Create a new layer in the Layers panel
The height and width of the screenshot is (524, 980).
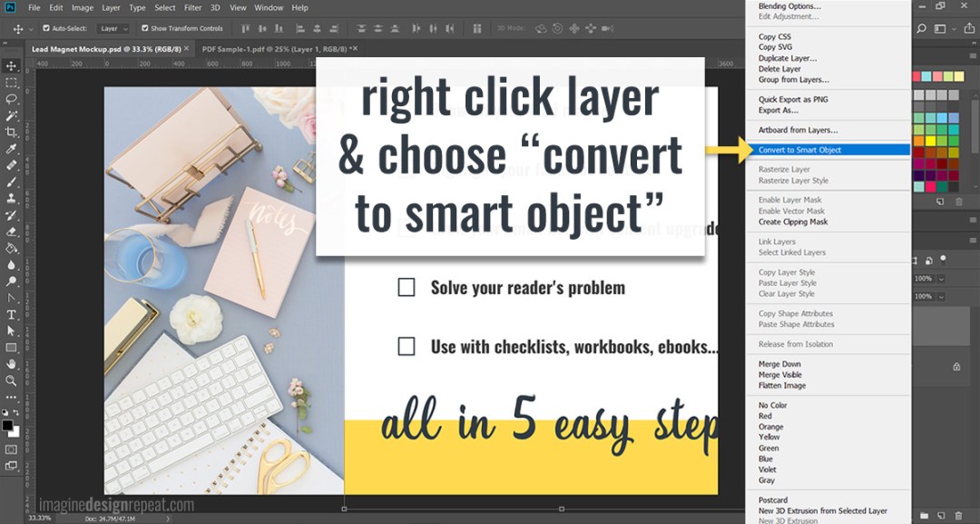click(940, 515)
